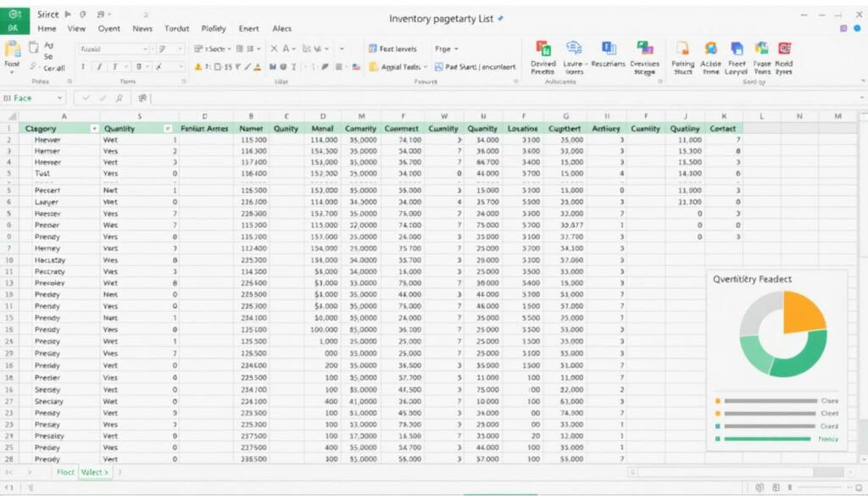This screenshot has height=496, width=868.
Task: Open the Quantity column filter arrow
Action: pyautogui.click(x=168, y=128)
